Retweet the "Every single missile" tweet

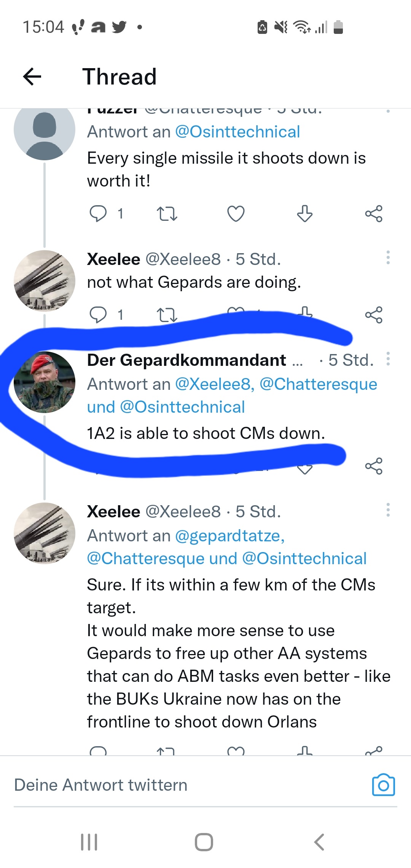click(x=167, y=214)
